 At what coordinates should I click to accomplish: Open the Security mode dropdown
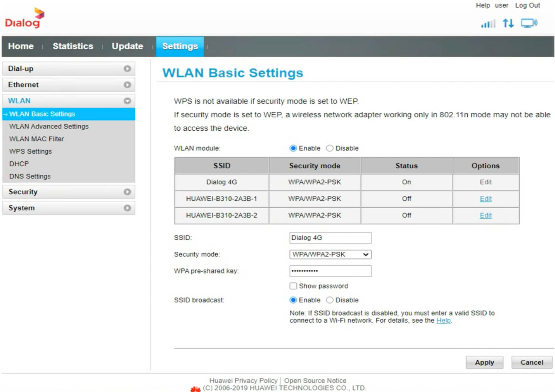tap(330, 255)
